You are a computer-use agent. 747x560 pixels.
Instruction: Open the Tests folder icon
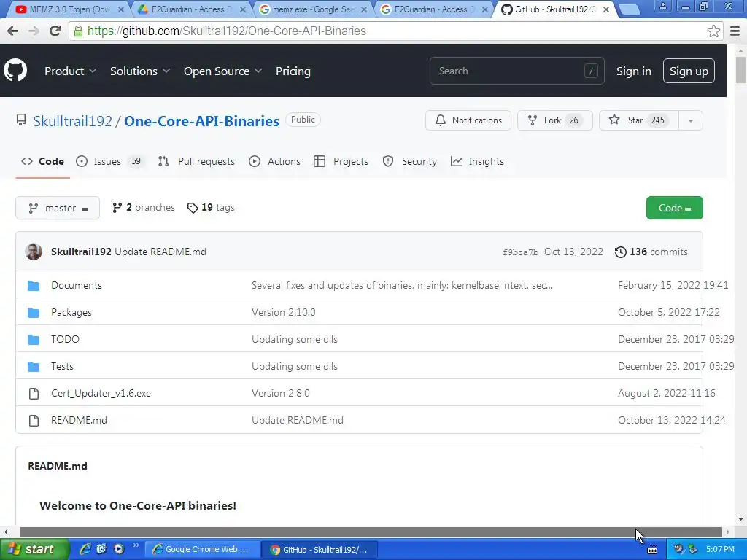[34, 366]
